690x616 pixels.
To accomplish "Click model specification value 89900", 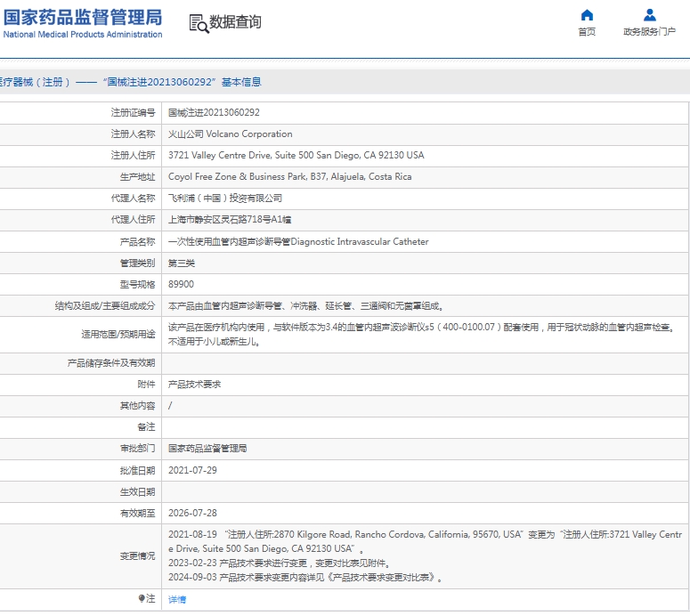I will click(181, 284).
